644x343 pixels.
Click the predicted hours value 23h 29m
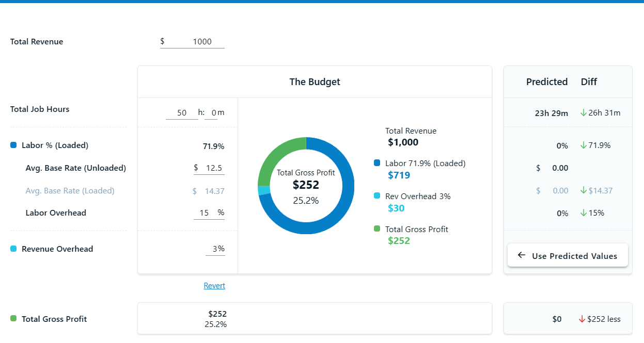point(552,113)
